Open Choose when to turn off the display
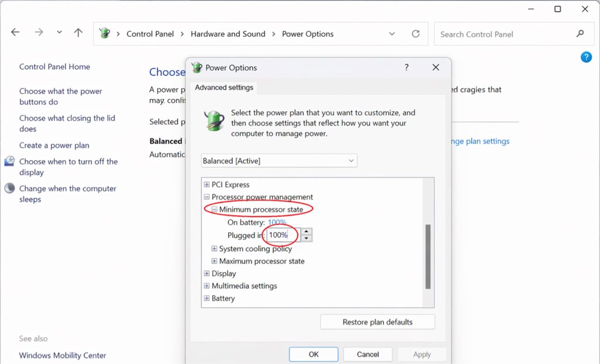The width and height of the screenshot is (600, 364). tap(69, 167)
